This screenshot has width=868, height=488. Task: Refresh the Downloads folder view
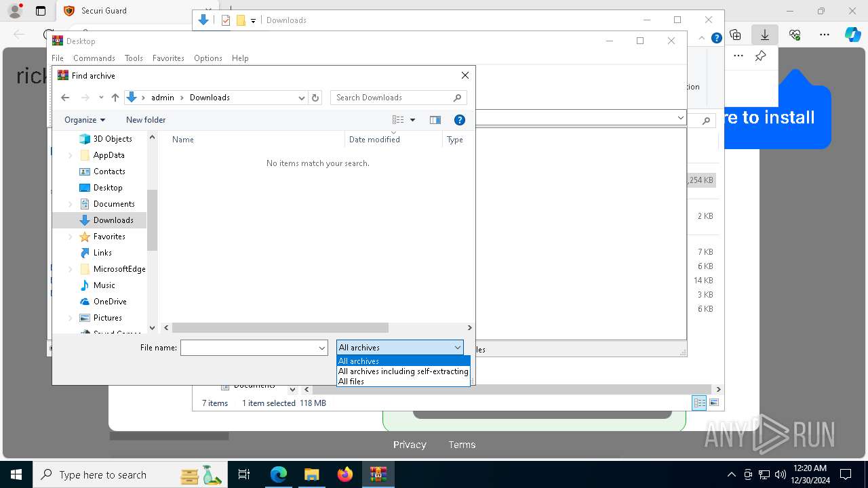[315, 98]
